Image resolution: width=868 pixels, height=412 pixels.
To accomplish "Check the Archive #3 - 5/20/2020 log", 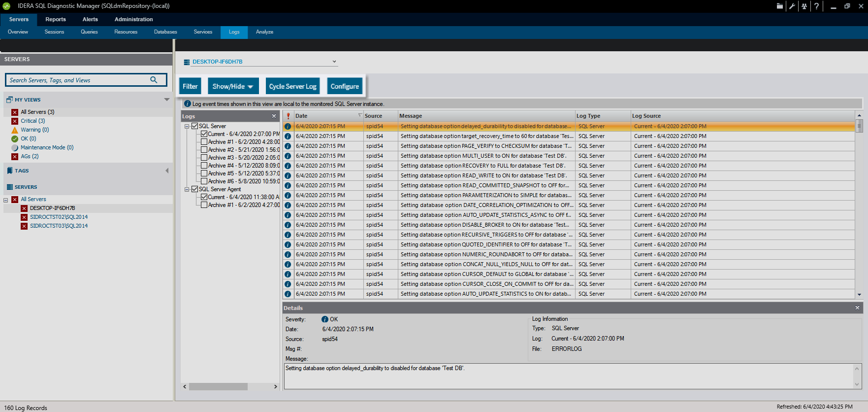I will click(204, 158).
